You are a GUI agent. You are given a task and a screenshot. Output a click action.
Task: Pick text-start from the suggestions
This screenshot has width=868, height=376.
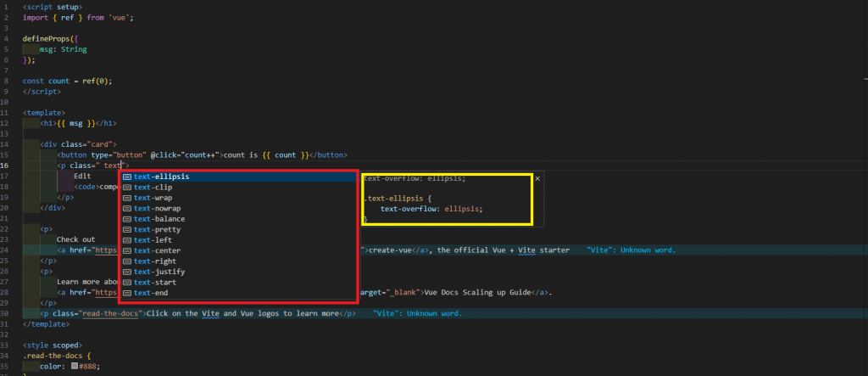click(238, 283)
